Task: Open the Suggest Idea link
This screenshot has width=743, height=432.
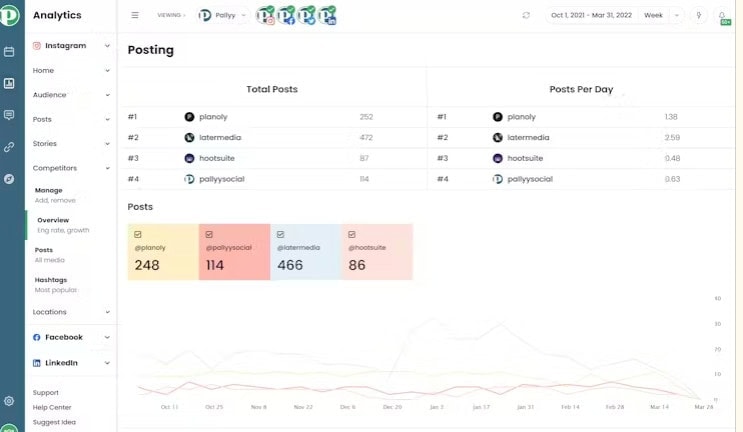Action: pyautogui.click(x=54, y=422)
